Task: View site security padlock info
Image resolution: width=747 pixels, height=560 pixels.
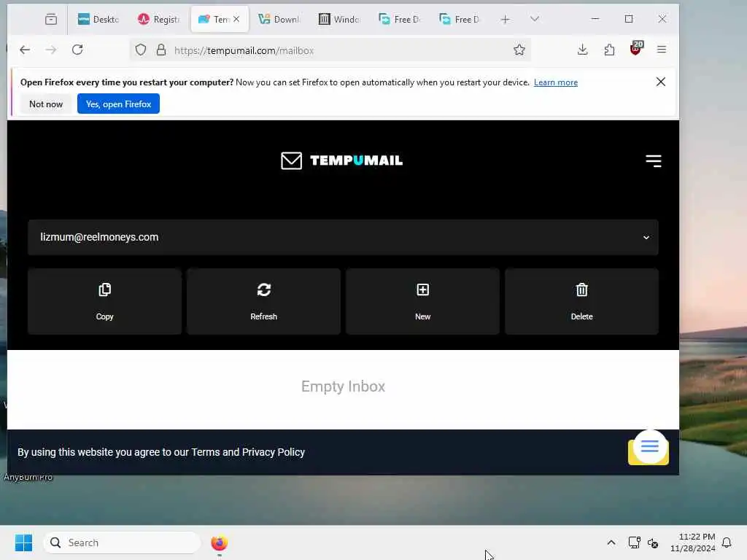Action: 161,50
